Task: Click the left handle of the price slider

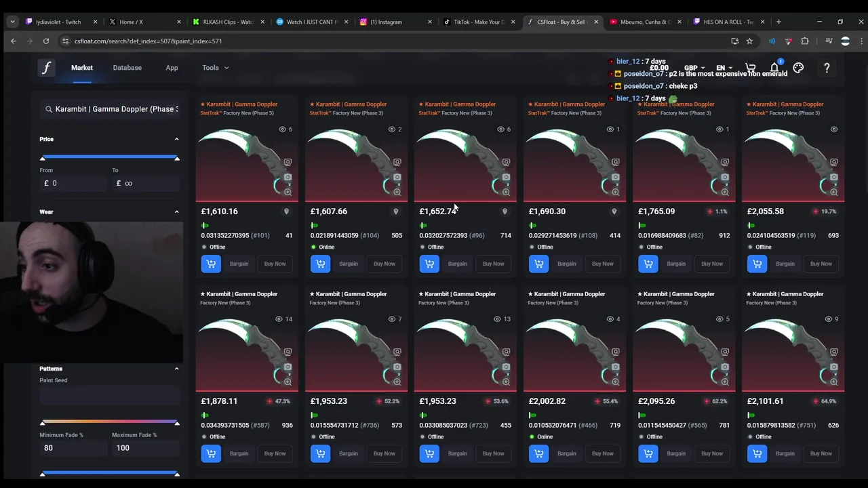Action: tap(43, 158)
